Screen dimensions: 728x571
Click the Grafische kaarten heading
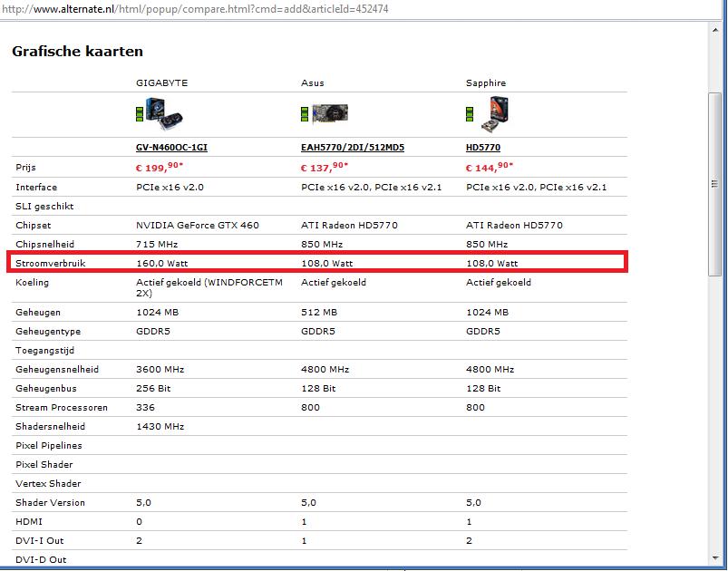[x=78, y=51]
